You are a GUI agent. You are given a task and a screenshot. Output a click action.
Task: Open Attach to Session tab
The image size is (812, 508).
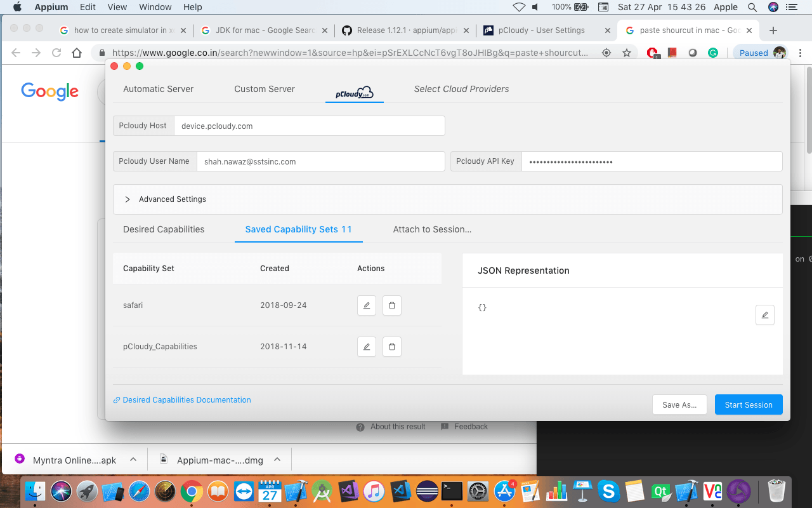point(432,229)
